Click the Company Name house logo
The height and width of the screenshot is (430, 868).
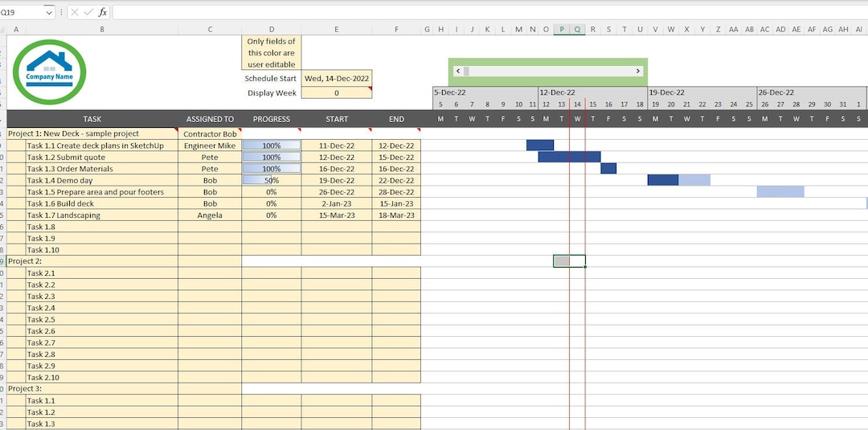(49, 72)
